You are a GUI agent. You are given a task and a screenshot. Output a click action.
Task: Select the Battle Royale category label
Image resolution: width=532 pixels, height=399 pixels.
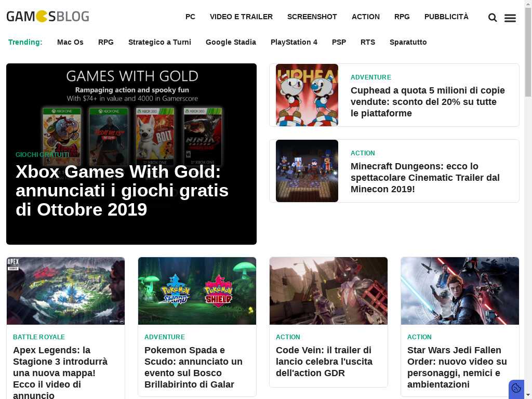click(38, 337)
